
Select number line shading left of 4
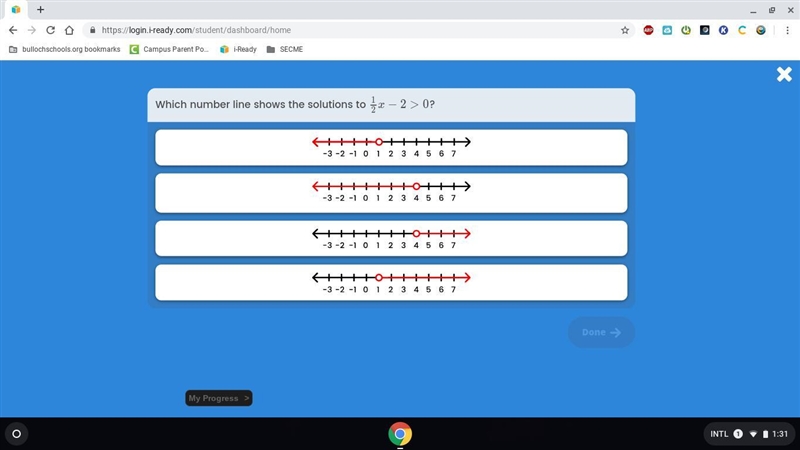(391, 193)
